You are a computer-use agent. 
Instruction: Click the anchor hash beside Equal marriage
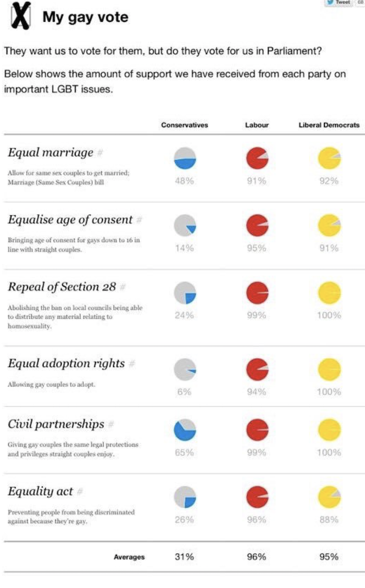(x=100, y=153)
